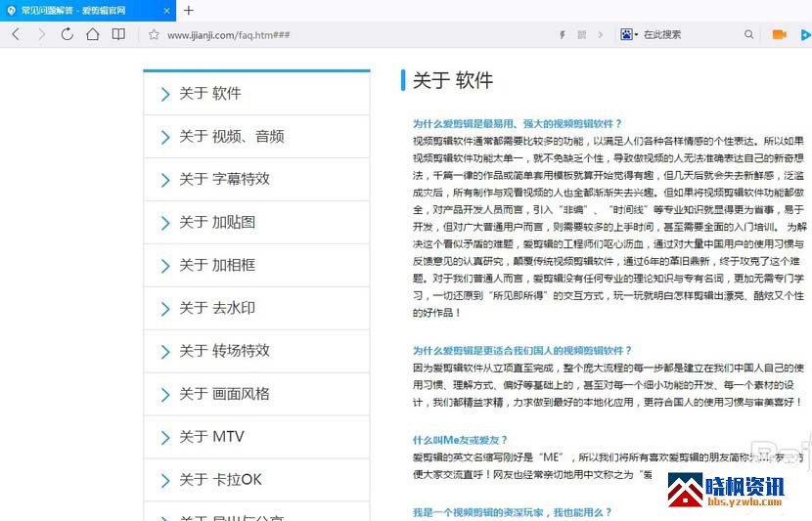The height and width of the screenshot is (521, 812).
Task: Switch to the 常见问题解答 browser tab
Action: tap(88, 11)
